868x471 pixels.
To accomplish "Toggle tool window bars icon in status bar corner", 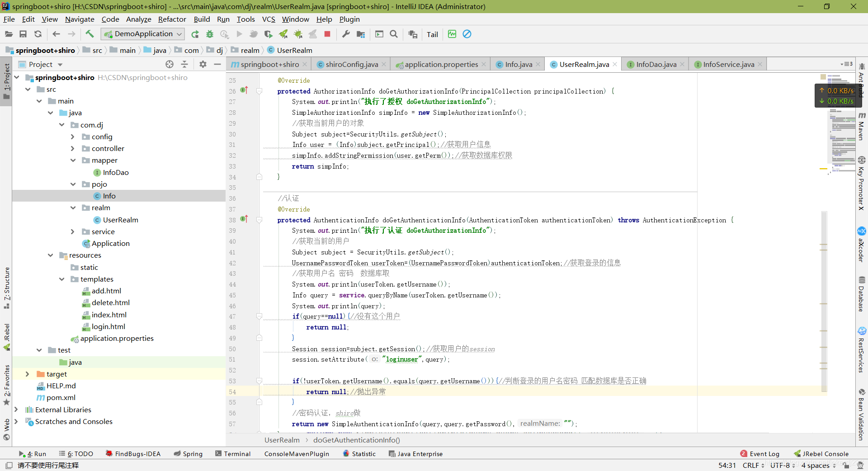I will pos(9,465).
